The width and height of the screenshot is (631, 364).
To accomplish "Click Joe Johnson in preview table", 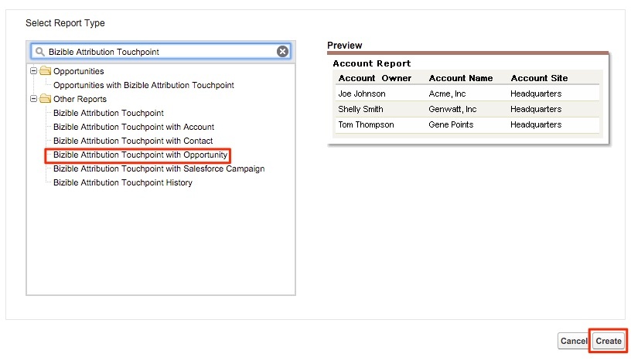I will [362, 94].
